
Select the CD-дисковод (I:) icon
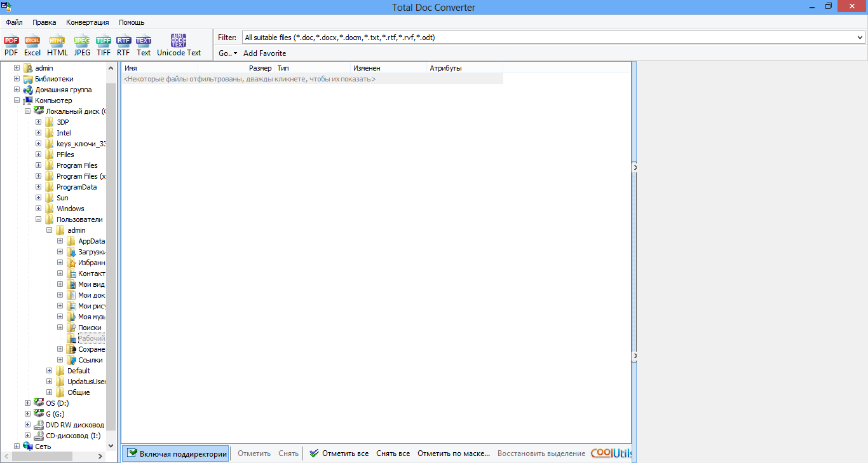pos(39,436)
